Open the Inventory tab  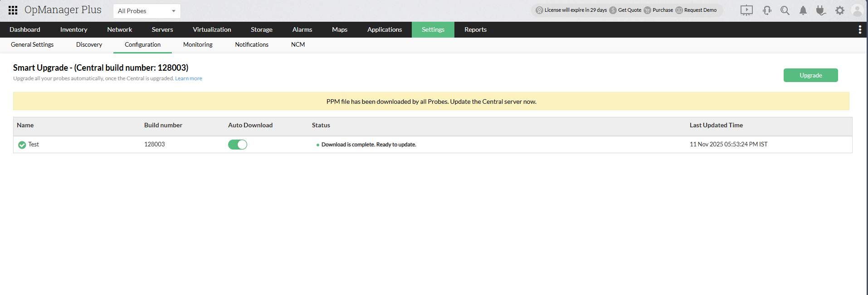[x=73, y=29]
